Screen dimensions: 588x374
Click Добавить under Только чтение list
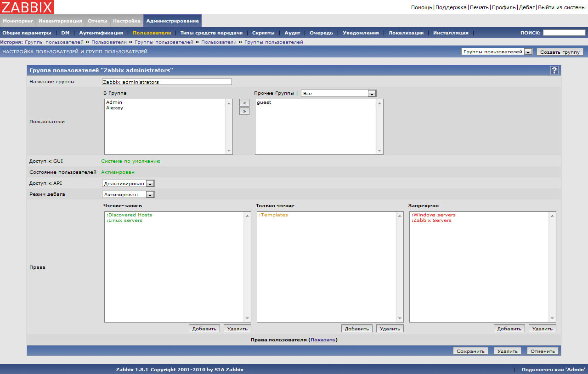point(357,329)
